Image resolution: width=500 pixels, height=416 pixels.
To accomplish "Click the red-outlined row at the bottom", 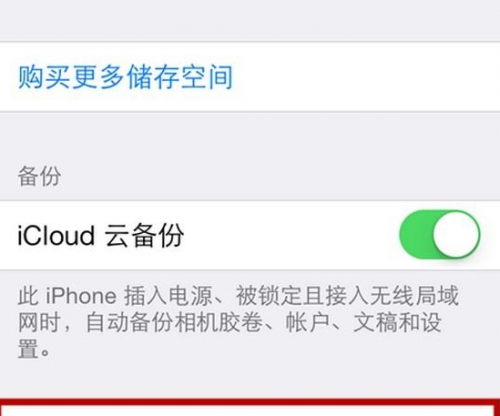I will [250, 407].
